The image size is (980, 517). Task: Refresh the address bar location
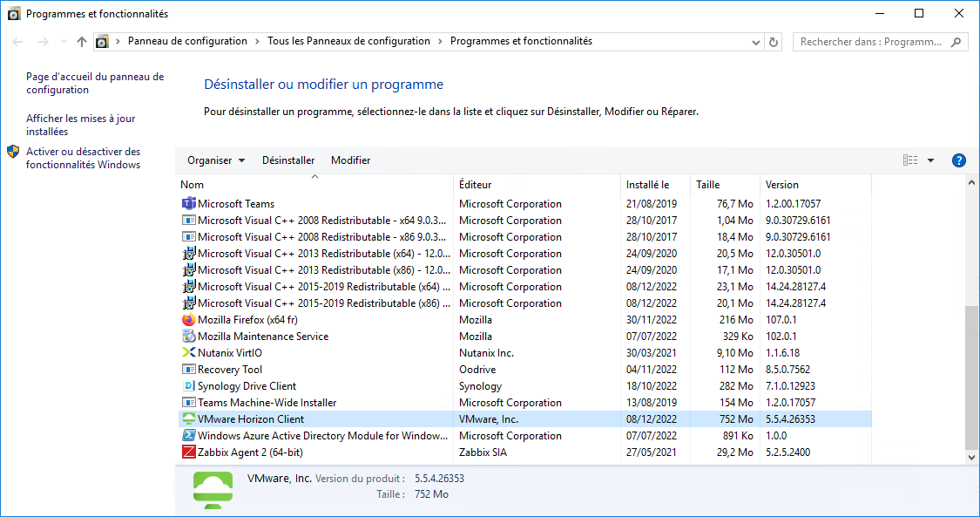[774, 42]
